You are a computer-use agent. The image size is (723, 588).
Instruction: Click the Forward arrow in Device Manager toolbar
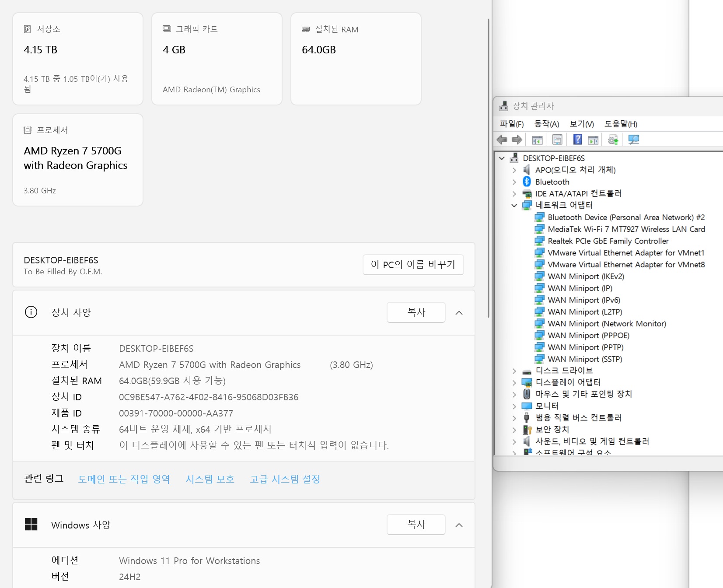tap(517, 140)
